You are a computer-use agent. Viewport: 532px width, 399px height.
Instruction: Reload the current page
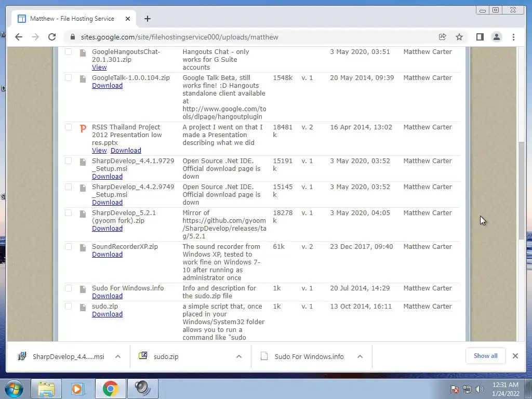pos(52,37)
